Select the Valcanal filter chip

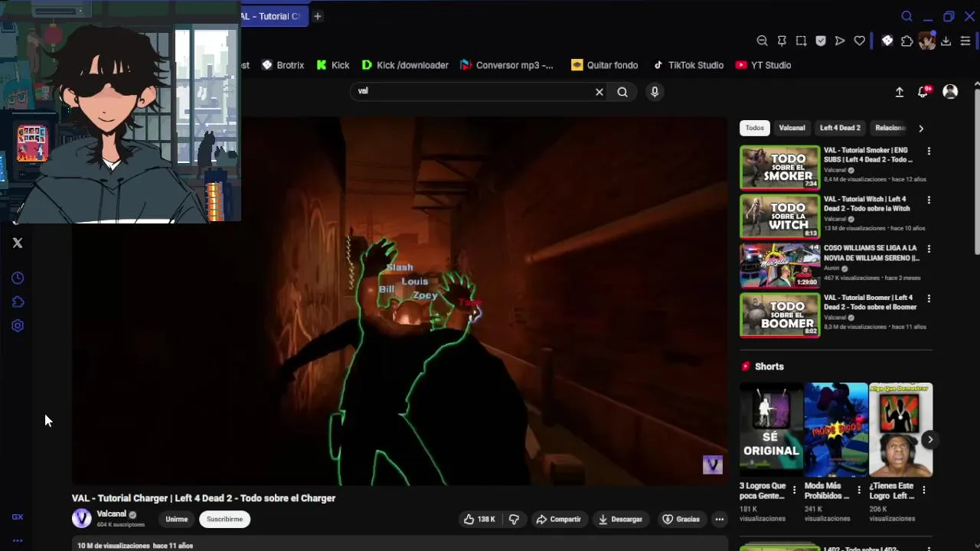(792, 128)
